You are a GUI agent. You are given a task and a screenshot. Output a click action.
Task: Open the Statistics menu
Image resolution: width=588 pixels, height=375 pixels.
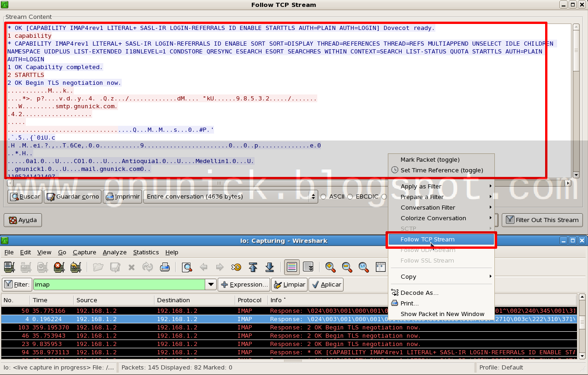click(x=146, y=252)
